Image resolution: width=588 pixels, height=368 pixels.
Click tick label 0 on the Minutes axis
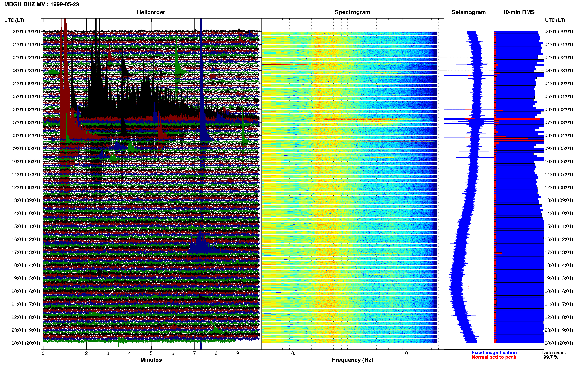(43, 353)
